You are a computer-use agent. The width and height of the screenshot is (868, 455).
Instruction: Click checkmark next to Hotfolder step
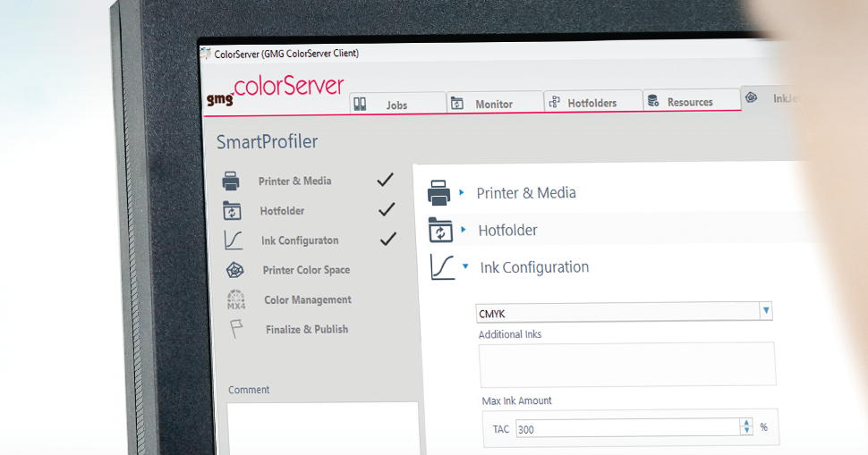[x=387, y=209]
